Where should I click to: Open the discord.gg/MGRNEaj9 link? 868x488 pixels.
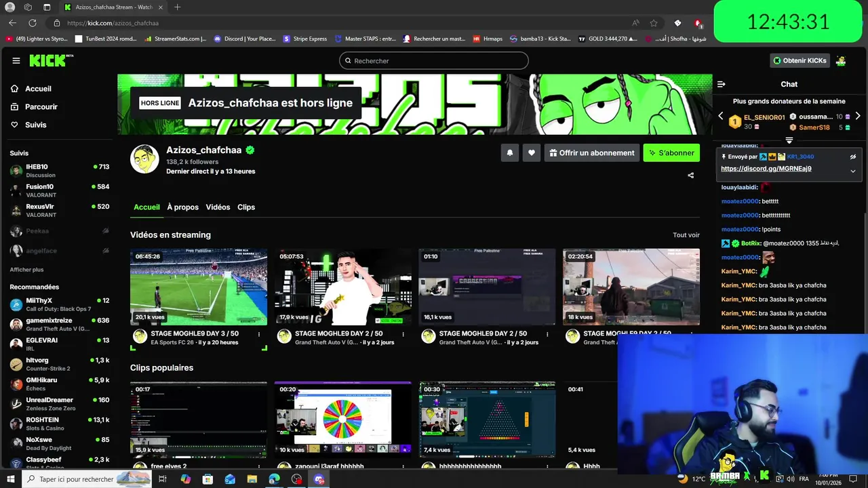(x=766, y=169)
